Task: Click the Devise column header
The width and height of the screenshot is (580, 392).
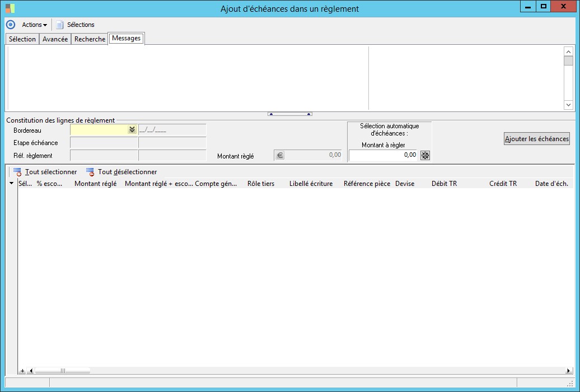Action: point(405,184)
